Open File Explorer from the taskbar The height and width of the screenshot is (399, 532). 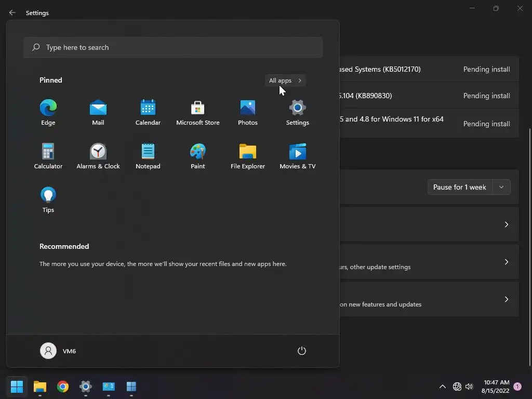pos(39,387)
